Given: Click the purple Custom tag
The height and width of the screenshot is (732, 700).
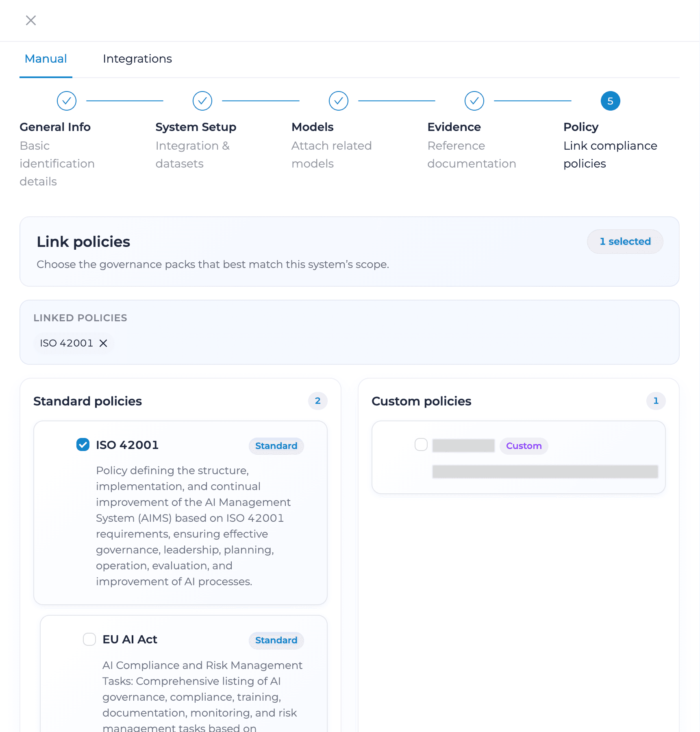Looking at the screenshot, I should (524, 446).
